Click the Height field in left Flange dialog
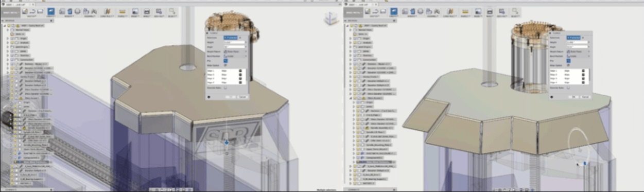The image size is (644, 192). 235,42
